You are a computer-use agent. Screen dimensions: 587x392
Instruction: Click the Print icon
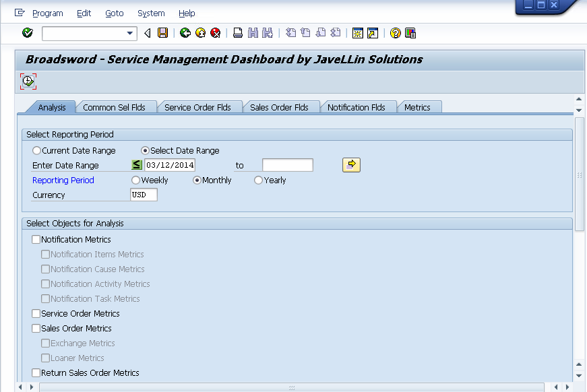pos(238,33)
